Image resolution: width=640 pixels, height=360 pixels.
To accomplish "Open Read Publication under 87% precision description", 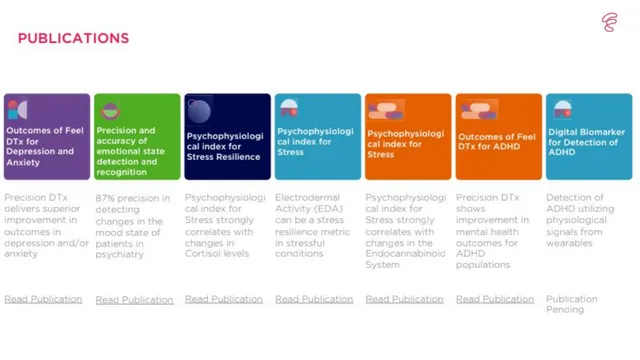I will pyautogui.click(x=134, y=300).
